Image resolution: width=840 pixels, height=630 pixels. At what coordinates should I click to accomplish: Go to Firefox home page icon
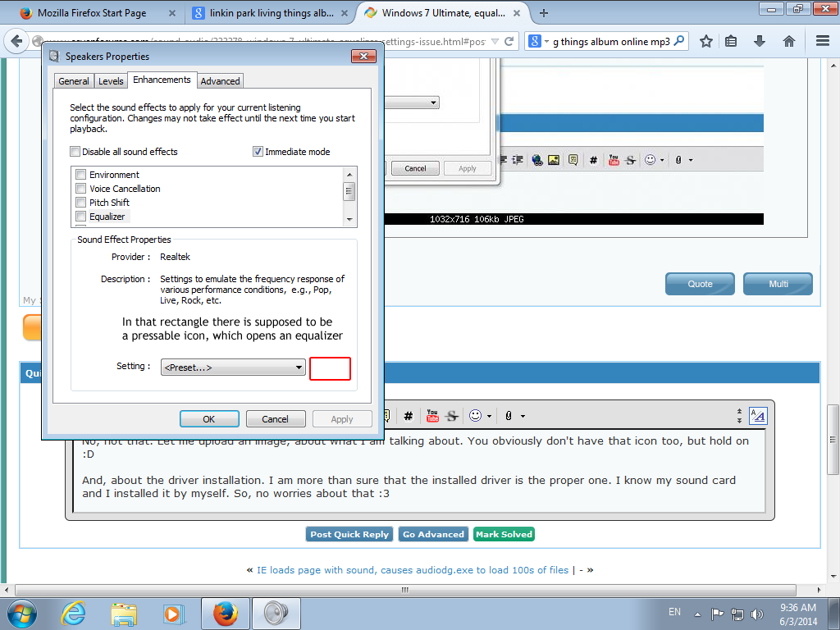[x=788, y=41]
